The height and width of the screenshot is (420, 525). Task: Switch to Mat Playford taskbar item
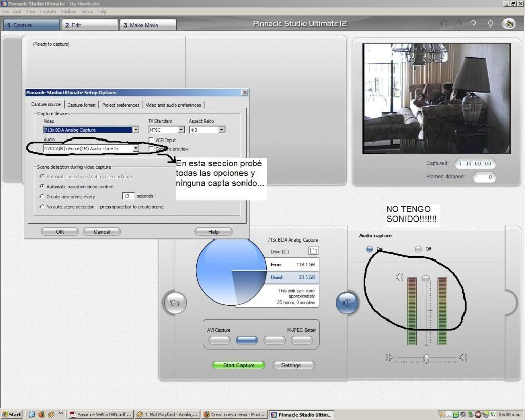click(168, 415)
